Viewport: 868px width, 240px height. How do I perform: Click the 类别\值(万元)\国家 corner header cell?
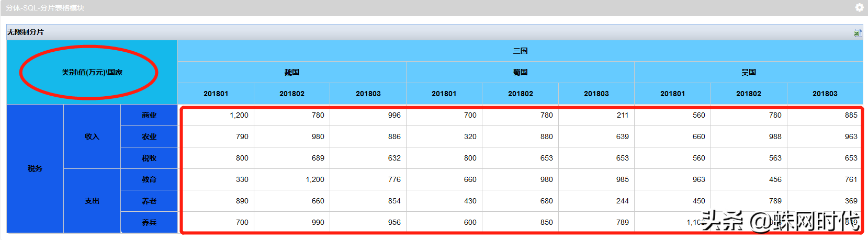[x=92, y=72]
